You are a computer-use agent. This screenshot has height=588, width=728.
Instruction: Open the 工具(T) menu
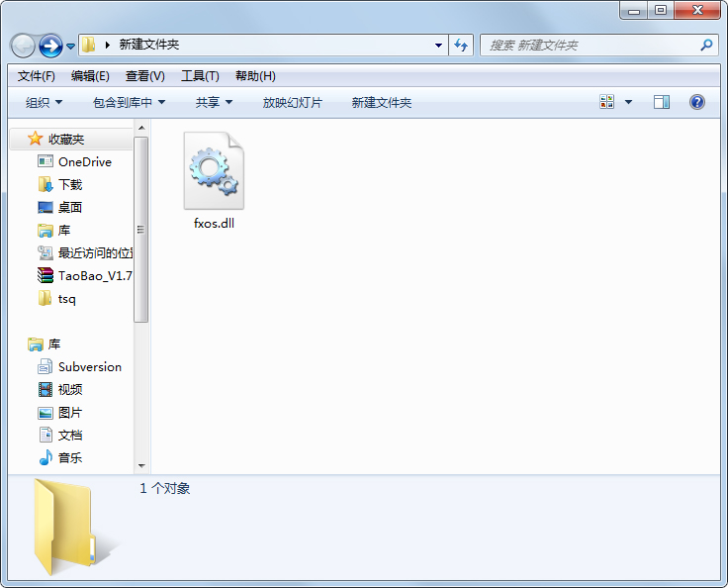pyautogui.click(x=200, y=76)
